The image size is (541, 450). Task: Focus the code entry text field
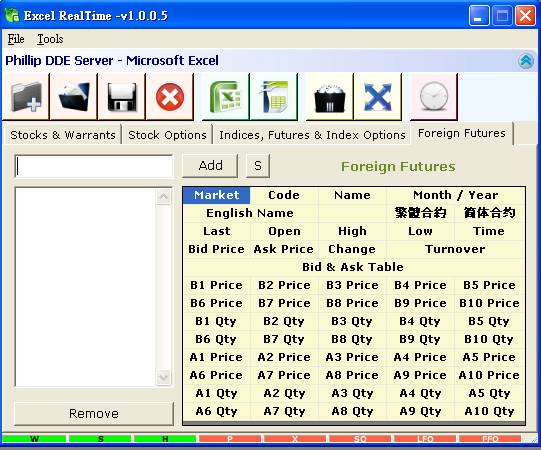click(x=94, y=166)
